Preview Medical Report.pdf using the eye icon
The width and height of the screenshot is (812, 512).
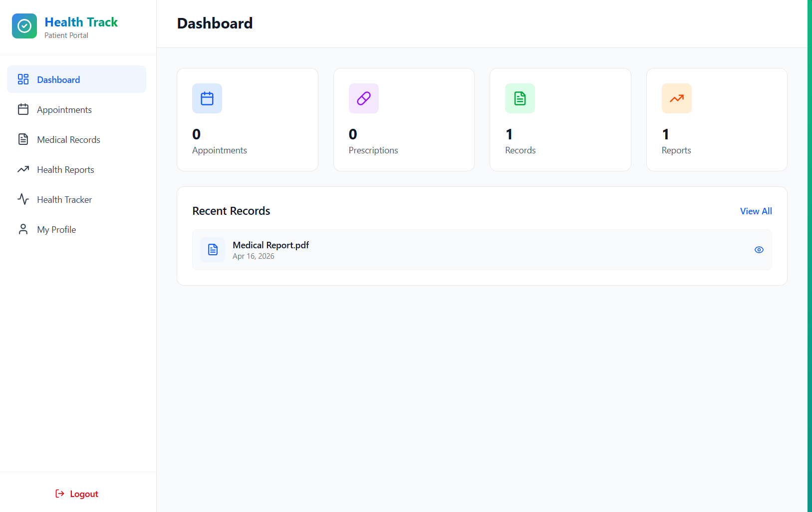tap(759, 249)
